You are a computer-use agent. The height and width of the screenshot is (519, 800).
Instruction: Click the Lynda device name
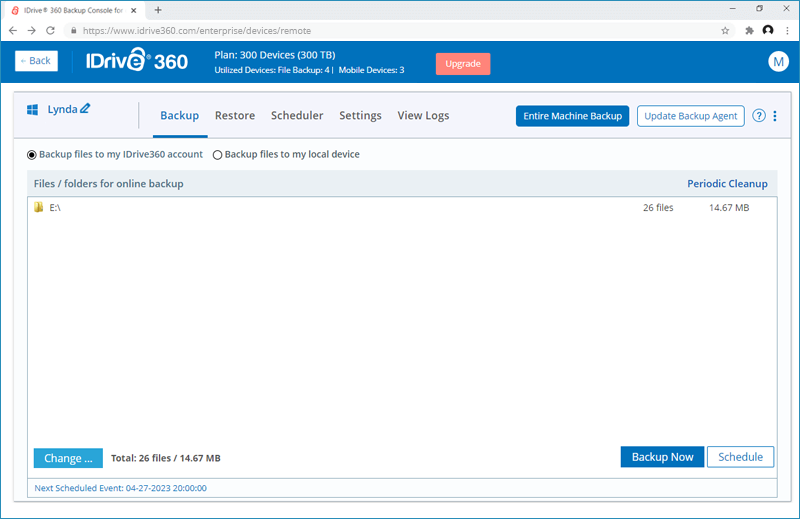point(62,109)
